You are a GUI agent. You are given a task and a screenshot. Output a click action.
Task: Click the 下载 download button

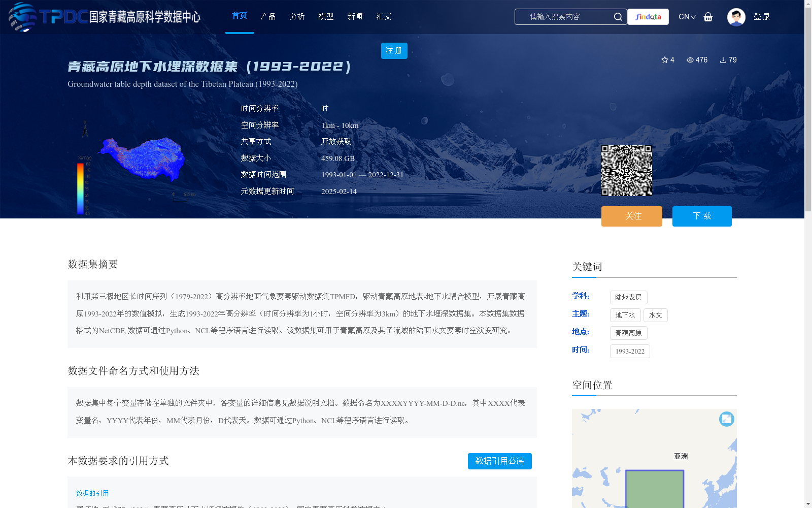tap(701, 216)
